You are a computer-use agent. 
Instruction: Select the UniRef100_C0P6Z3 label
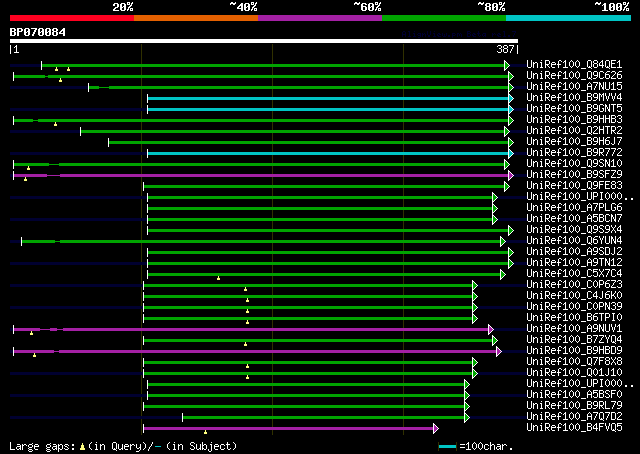[574, 285]
